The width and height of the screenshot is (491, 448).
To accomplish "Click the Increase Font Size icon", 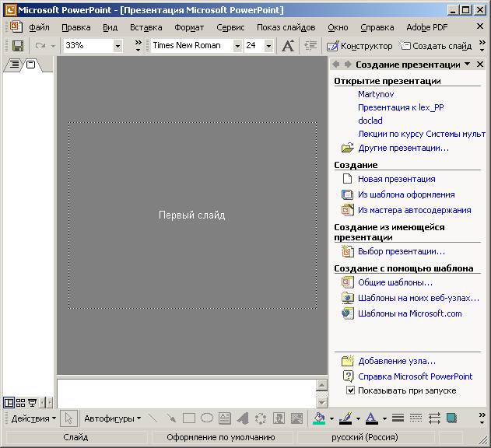I will tap(288, 46).
